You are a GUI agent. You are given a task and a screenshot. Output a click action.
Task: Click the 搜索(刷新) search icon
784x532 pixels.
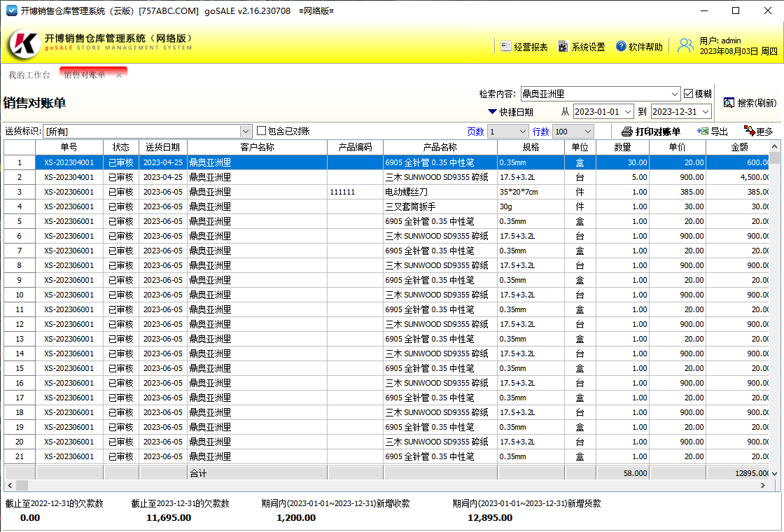click(729, 103)
